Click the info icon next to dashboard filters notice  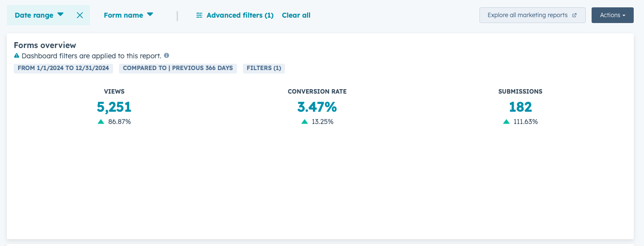[x=167, y=56]
